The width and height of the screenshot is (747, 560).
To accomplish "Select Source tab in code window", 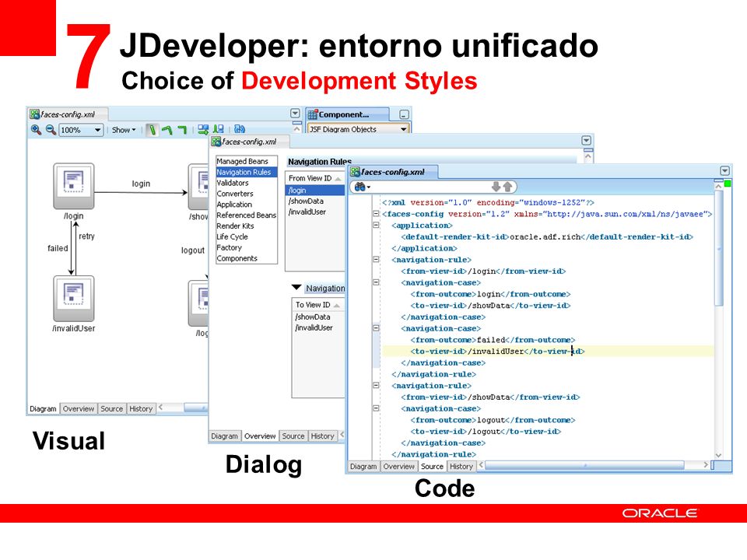I will [432, 467].
